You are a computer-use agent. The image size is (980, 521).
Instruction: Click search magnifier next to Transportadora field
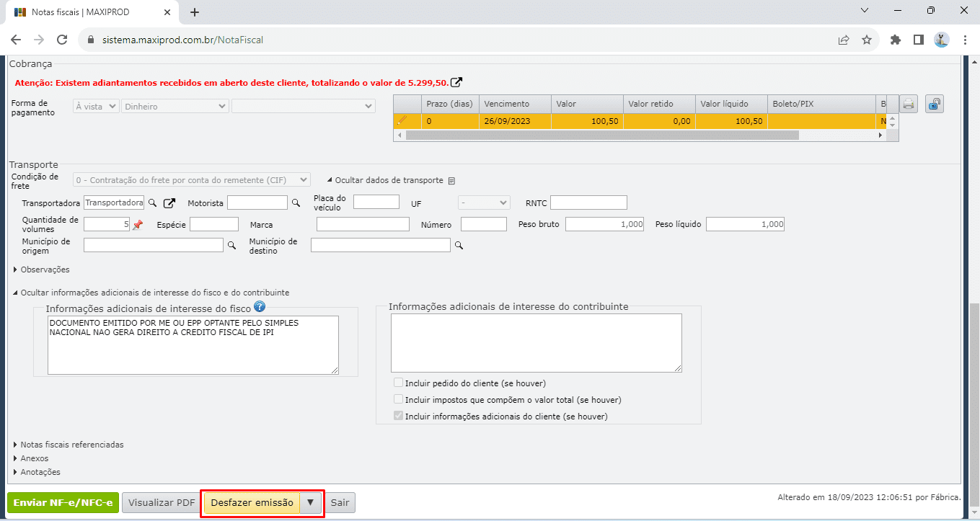(152, 203)
